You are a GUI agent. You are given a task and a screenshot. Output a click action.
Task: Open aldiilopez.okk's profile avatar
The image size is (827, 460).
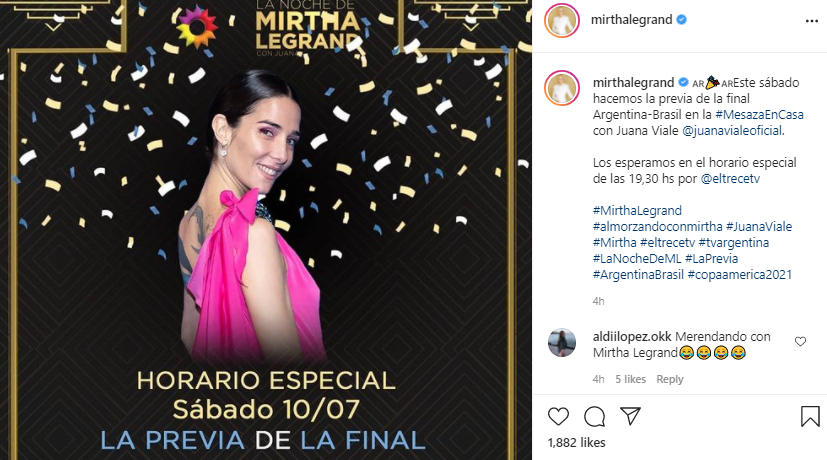tap(562, 343)
